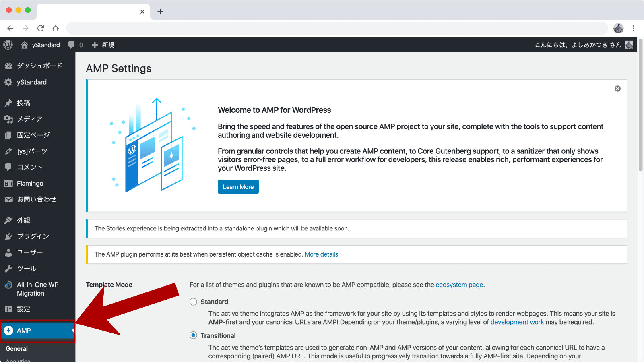Image resolution: width=644 pixels, height=362 pixels.
Task: Open the browser home page button
Action: [x=56, y=28]
